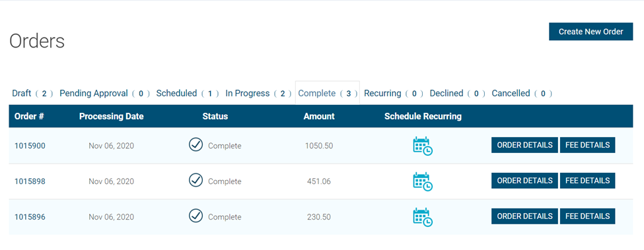The image size is (644, 250).
Task: Open Order Details for order 1015896
Action: [525, 216]
